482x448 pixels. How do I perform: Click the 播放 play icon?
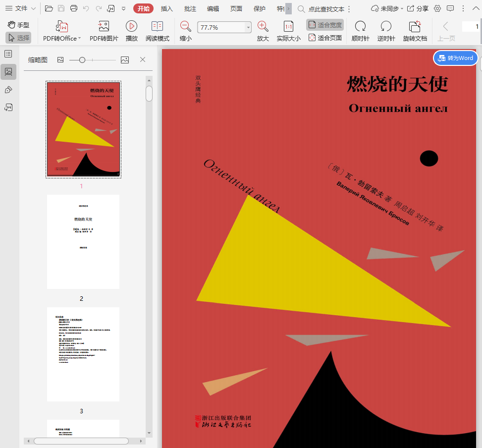coord(131,27)
